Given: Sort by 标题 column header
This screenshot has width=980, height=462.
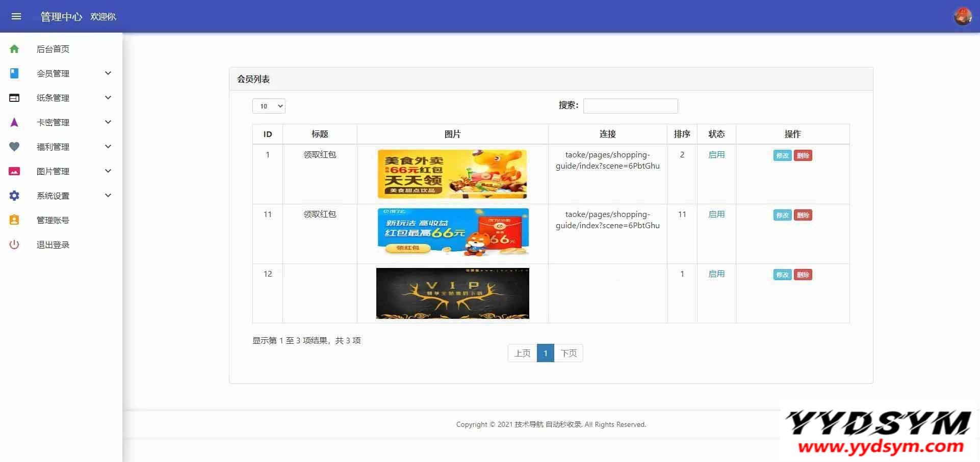Looking at the screenshot, I should tap(320, 134).
